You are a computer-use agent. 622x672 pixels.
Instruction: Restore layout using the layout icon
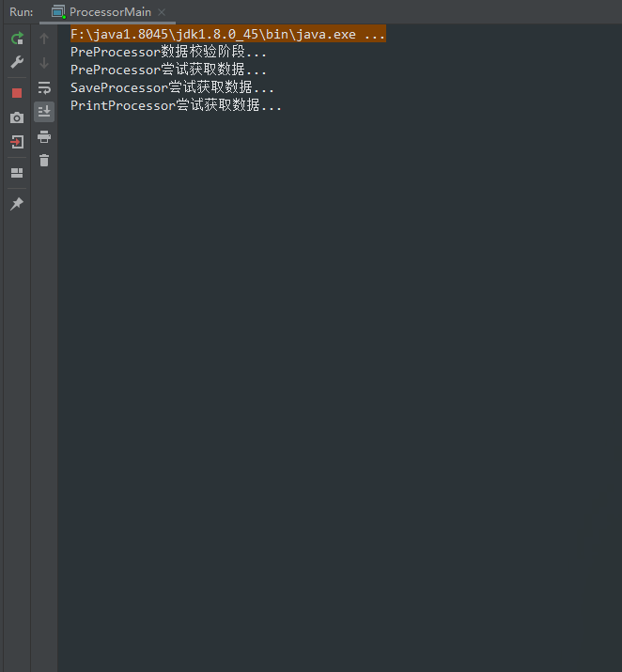click(x=17, y=173)
